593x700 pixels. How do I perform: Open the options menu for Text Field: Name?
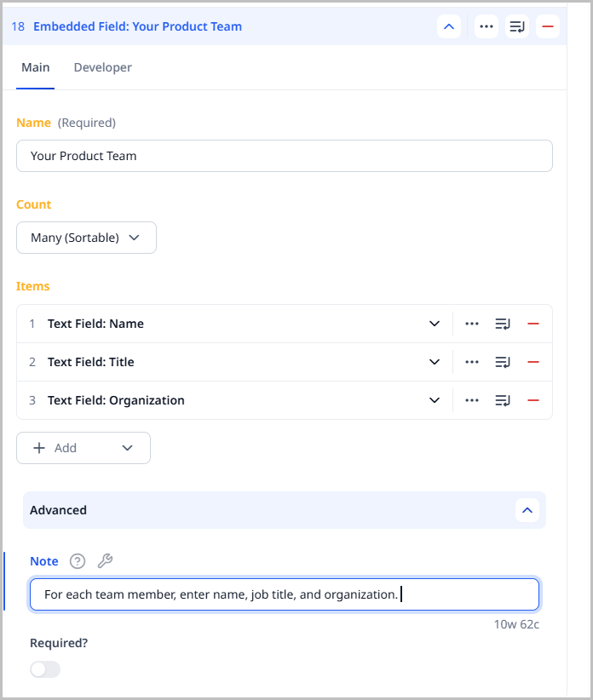pyautogui.click(x=472, y=324)
